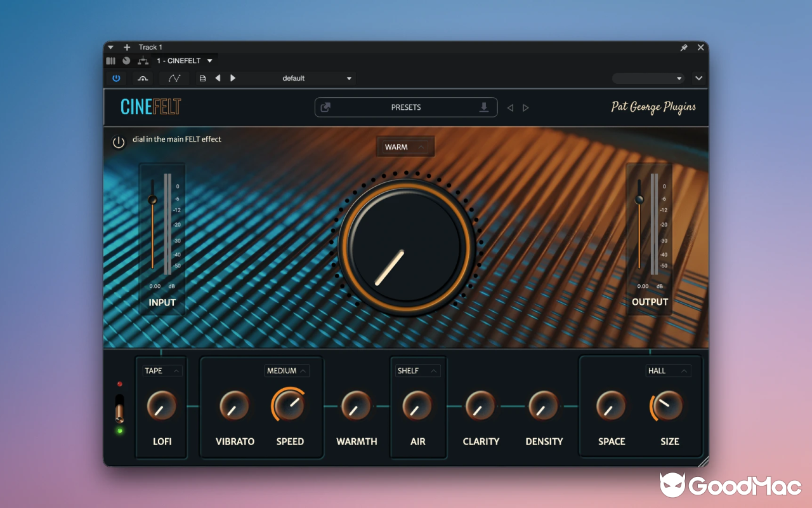Open the automation curve icon
The width and height of the screenshot is (812, 508).
point(174,78)
